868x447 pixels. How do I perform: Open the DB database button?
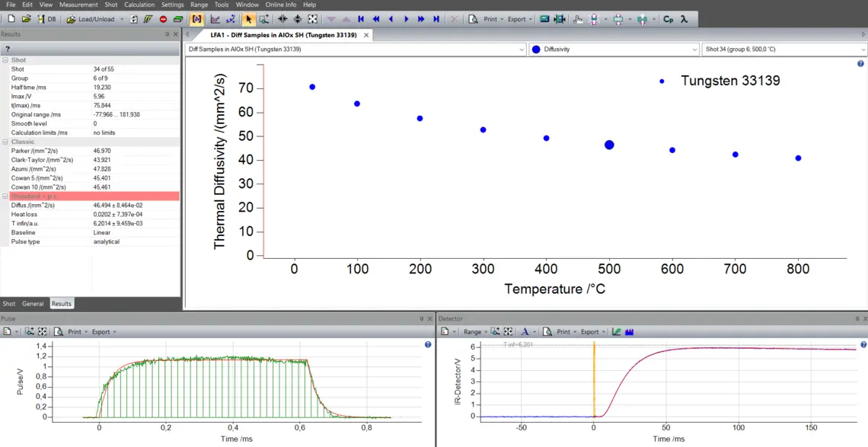[46, 19]
